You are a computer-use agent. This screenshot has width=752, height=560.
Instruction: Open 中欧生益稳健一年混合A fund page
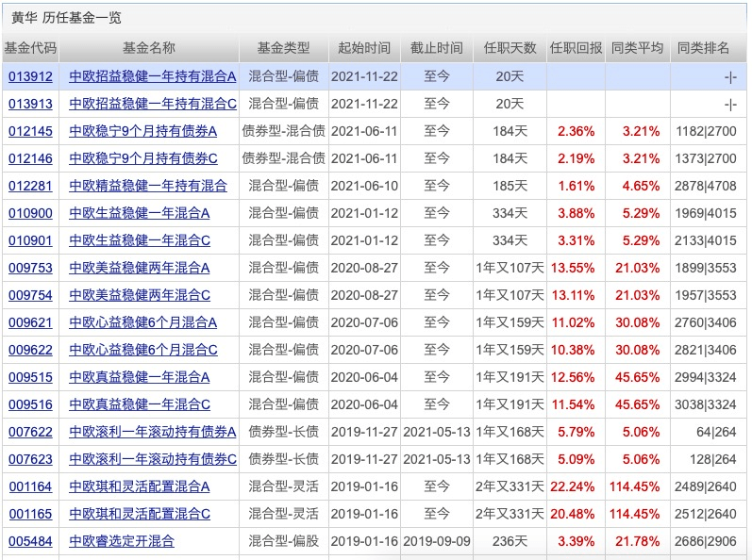pos(139,213)
